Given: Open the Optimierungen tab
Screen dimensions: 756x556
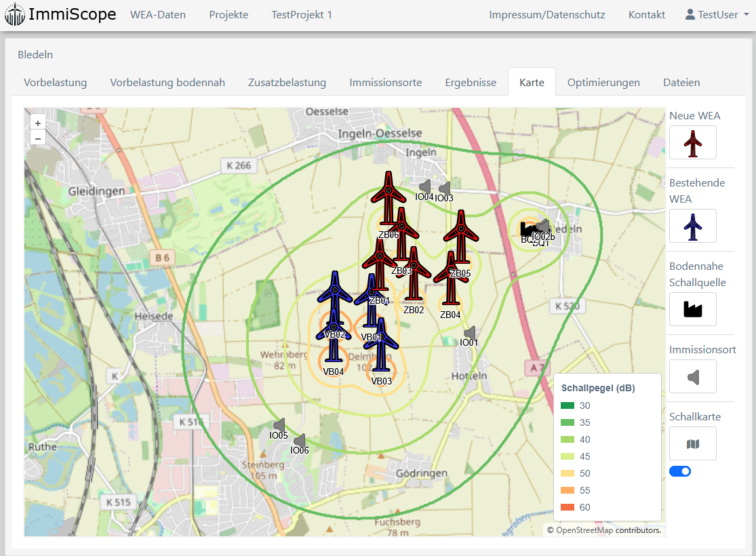Looking at the screenshot, I should (x=603, y=83).
